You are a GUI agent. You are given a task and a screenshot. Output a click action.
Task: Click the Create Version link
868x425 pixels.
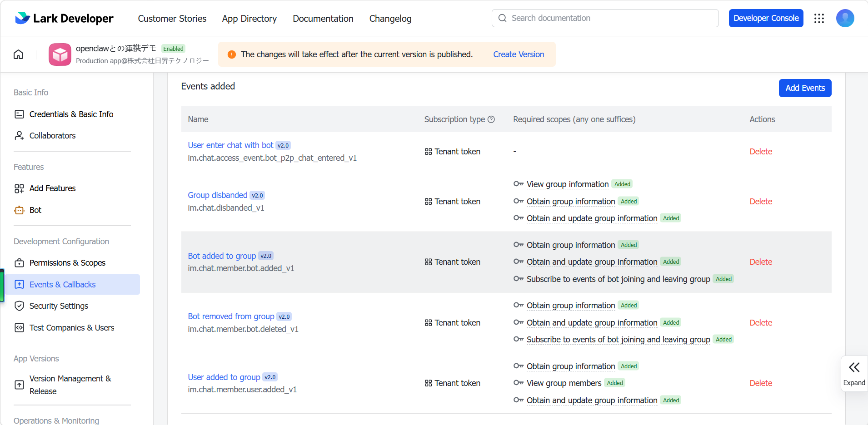519,54
